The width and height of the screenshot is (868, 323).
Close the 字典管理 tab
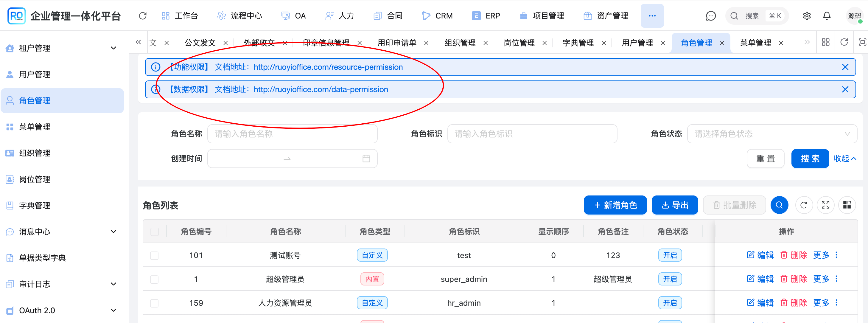click(x=604, y=43)
